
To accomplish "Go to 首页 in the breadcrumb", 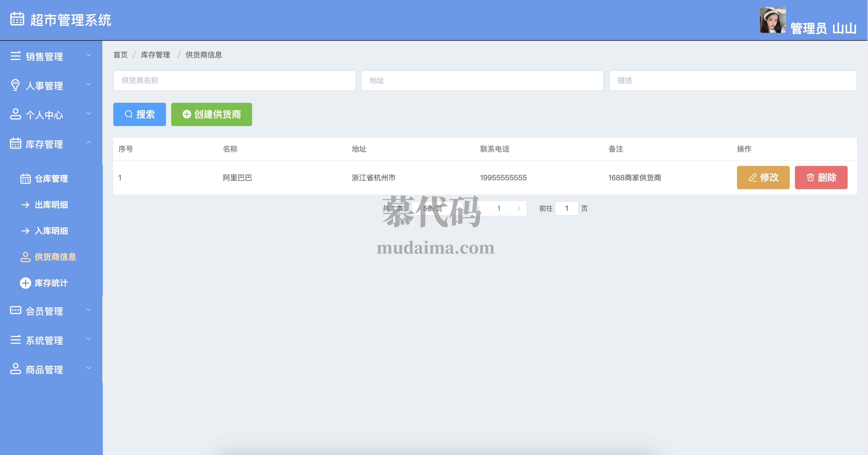I will [120, 55].
